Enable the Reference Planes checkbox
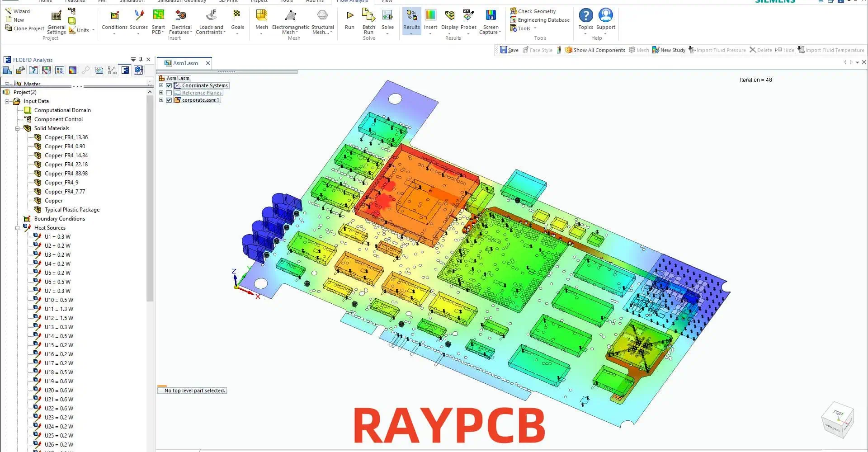868x452 pixels. pyautogui.click(x=169, y=93)
